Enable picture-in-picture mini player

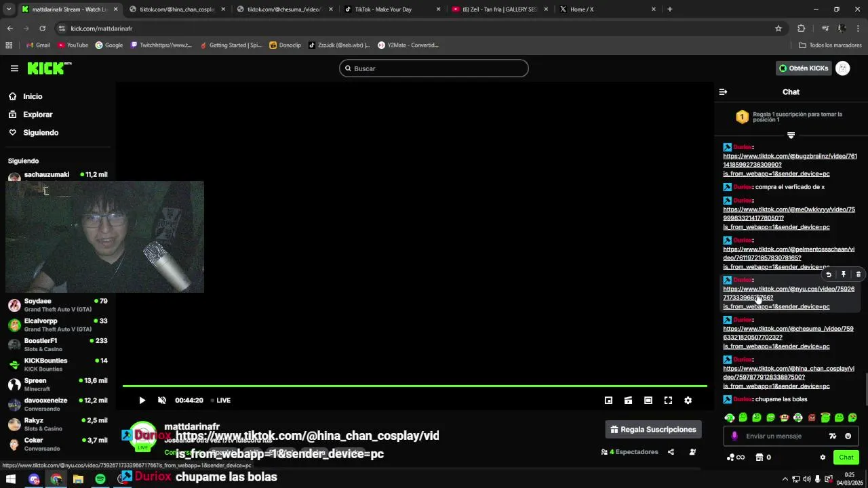coord(608,401)
